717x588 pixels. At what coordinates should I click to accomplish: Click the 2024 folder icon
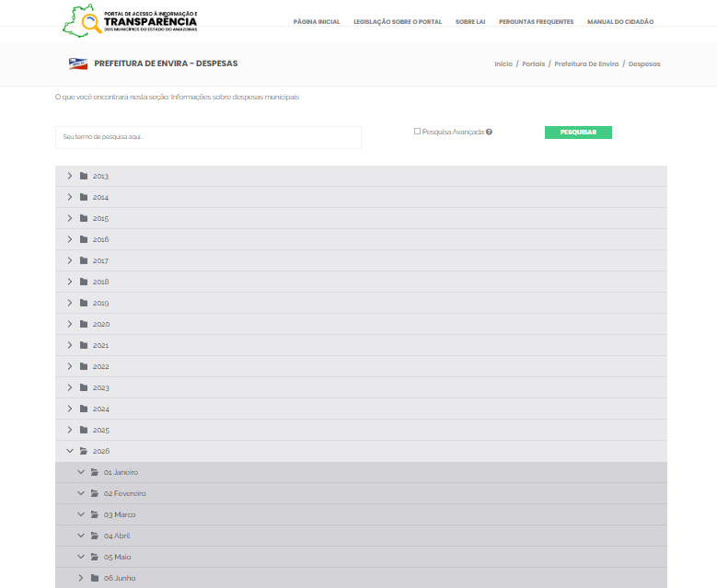(x=84, y=409)
